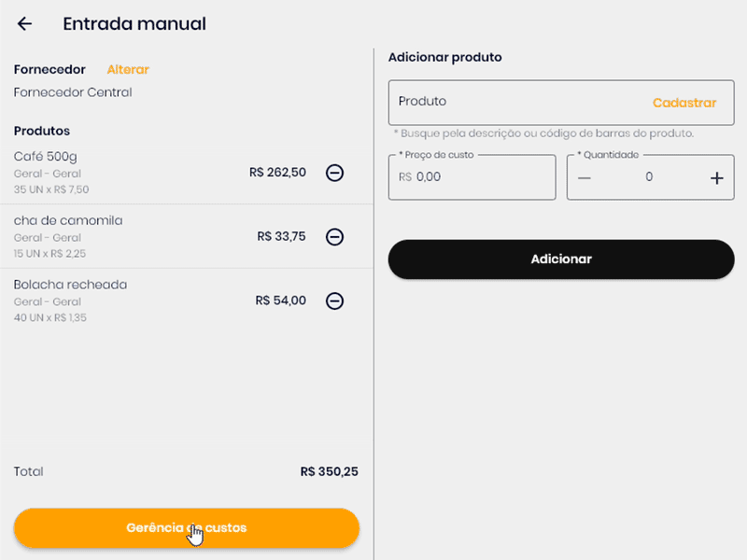Click the back arrow icon
The width and height of the screenshot is (747, 560).
click(x=24, y=24)
